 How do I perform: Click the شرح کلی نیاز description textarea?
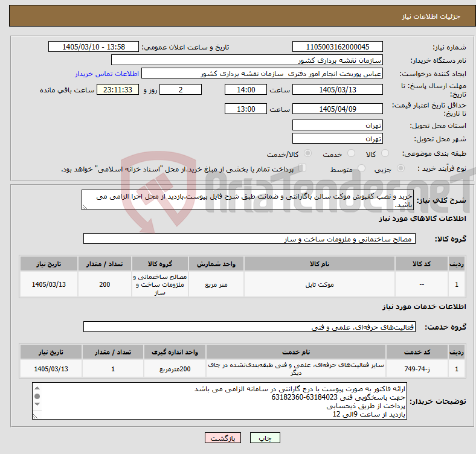coord(248,200)
